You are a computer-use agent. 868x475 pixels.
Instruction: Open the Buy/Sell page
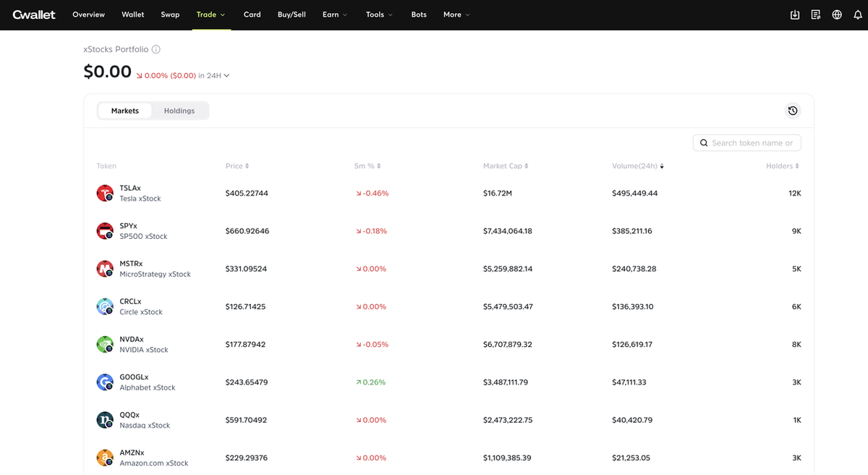click(x=292, y=14)
